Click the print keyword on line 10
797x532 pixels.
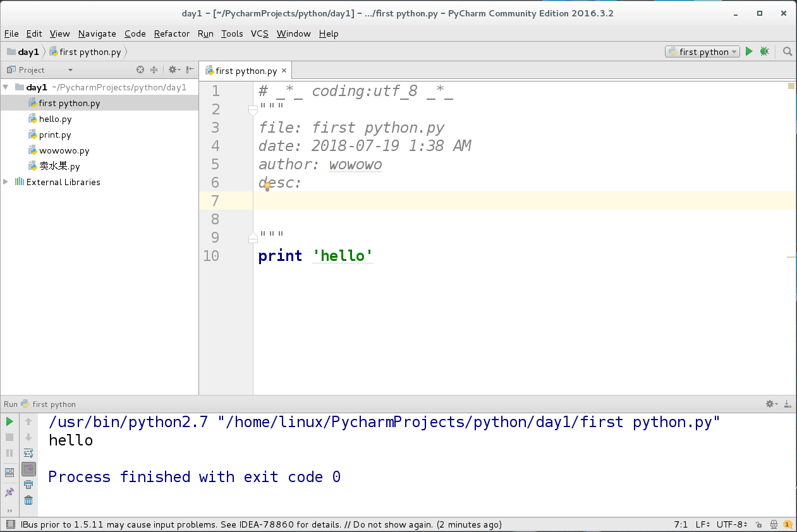280,256
